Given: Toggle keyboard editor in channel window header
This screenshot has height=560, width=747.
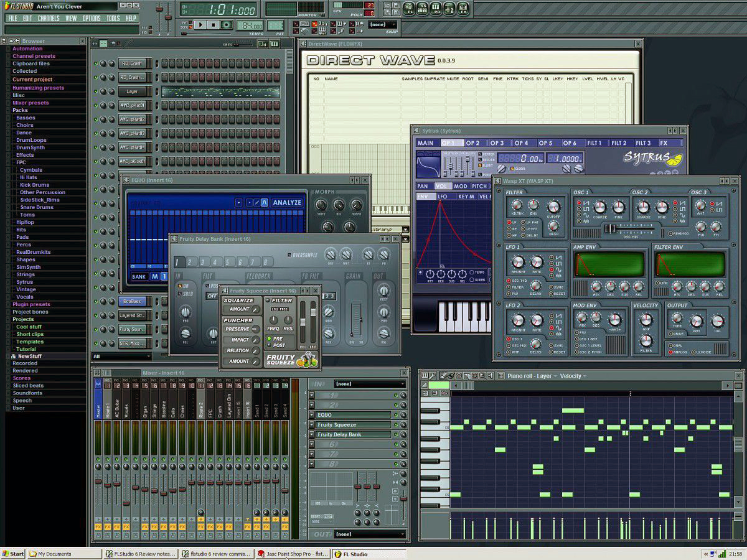Looking at the screenshot, I should coord(275,44).
